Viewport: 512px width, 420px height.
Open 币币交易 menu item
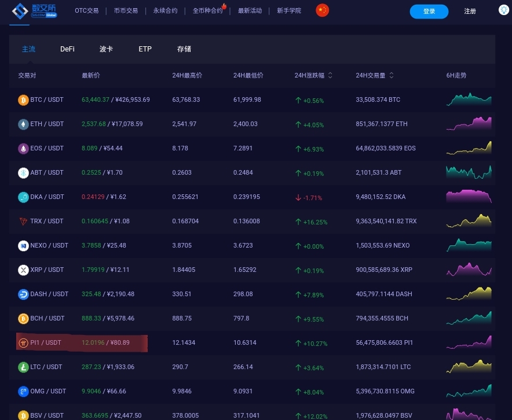(126, 11)
